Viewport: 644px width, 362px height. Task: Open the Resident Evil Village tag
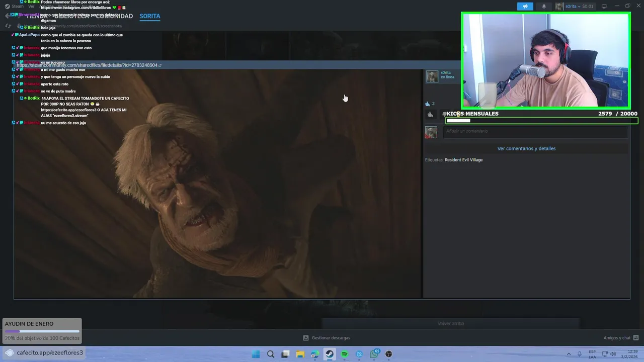(463, 160)
